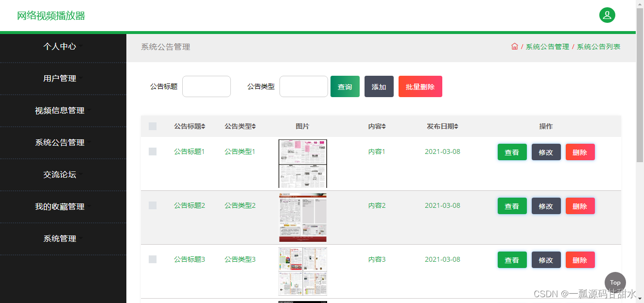Check the checkbox for 公告标题1 row
Viewport: 644px width, 303px height.
tap(152, 151)
